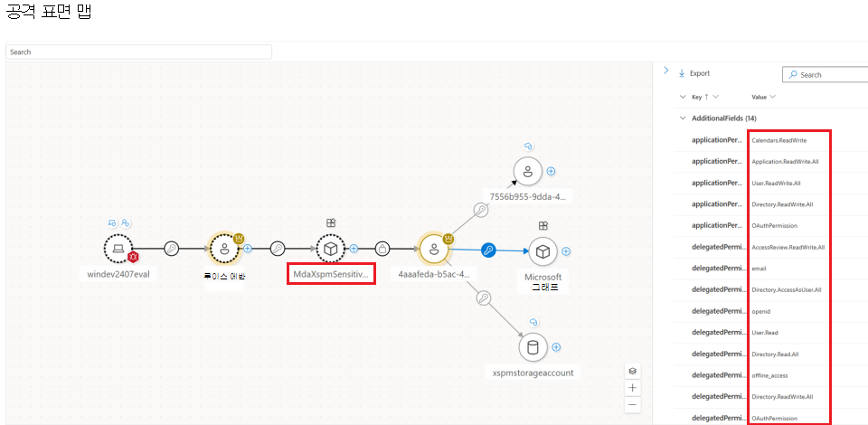Viewport: 868px width, 425px height.
Task: Click the User.Read value
Action: click(x=765, y=333)
